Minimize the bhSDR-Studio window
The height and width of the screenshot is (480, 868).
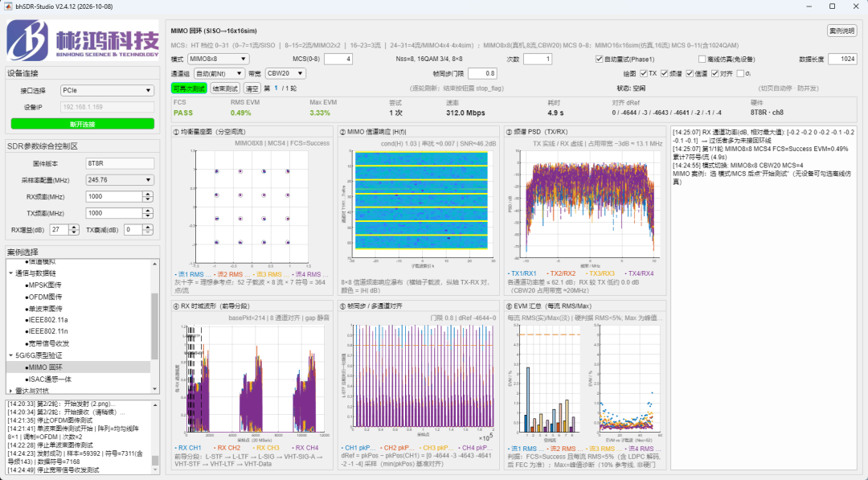[809, 6]
